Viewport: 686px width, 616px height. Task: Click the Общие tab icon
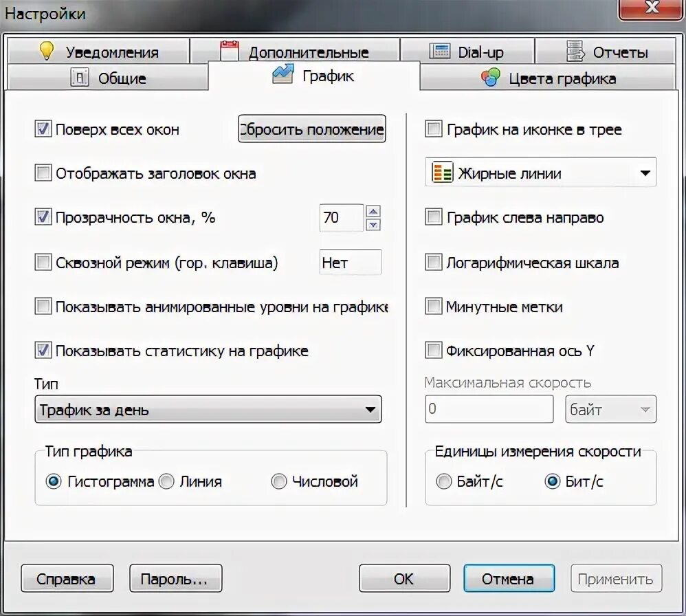tap(80, 78)
